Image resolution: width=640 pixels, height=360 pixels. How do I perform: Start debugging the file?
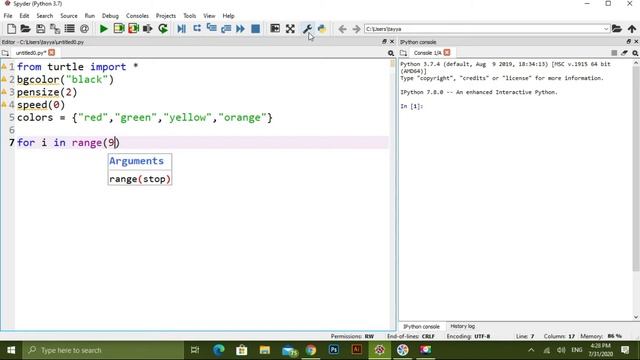pyautogui.click(x=182, y=29)
